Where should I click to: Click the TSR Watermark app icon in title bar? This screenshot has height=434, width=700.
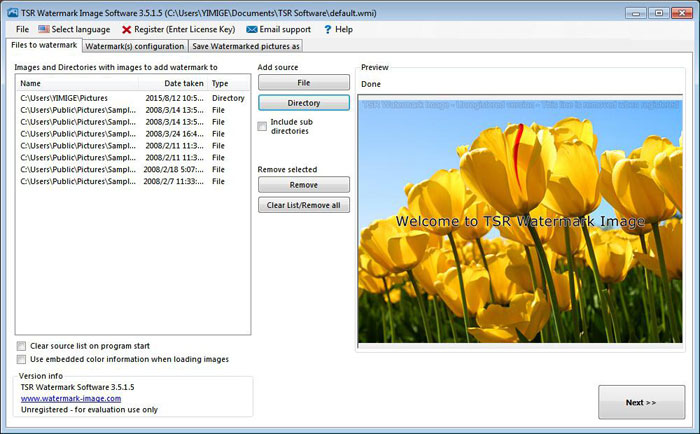point(12,13)
